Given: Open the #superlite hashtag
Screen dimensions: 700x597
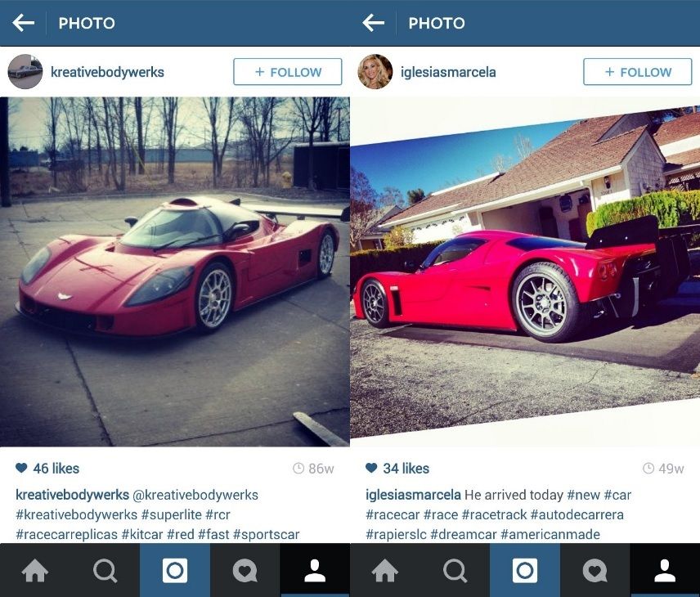Looking at the screenshot, I should click(x=172, y=514).
